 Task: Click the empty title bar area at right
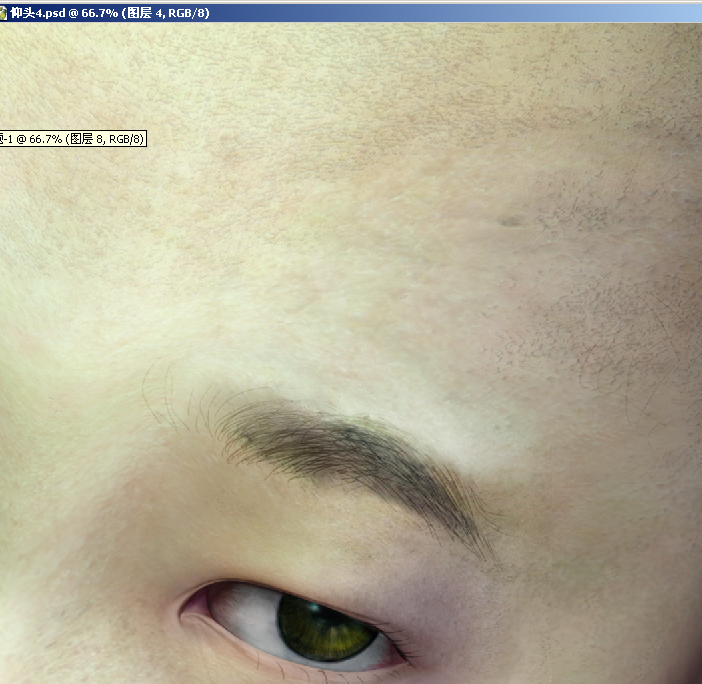pyautogui.click(x=500, y=12)
